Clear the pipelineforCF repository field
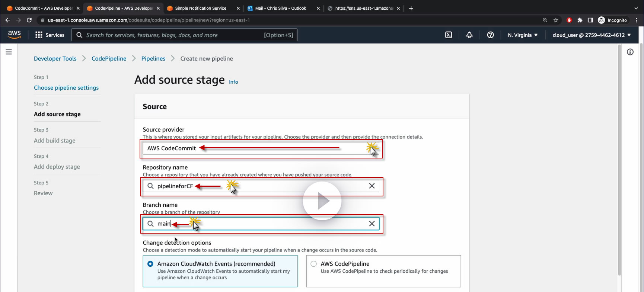 pyautogui.click(x=372, y=186)
